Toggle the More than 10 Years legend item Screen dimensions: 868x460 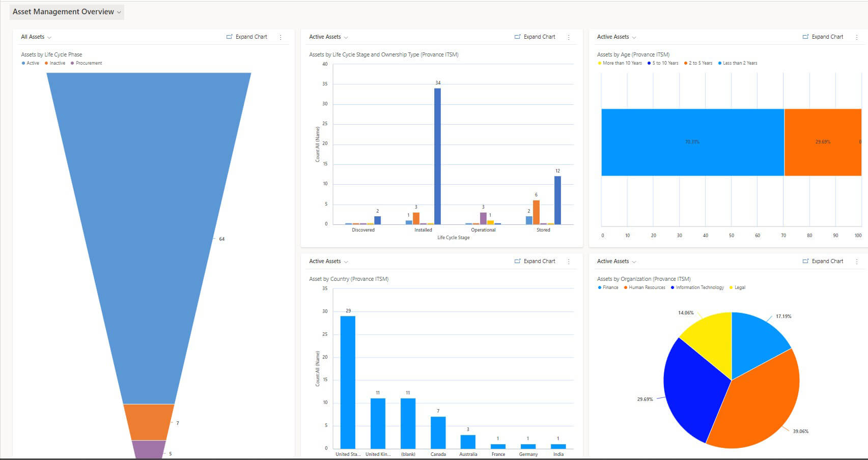pos(620,63)
